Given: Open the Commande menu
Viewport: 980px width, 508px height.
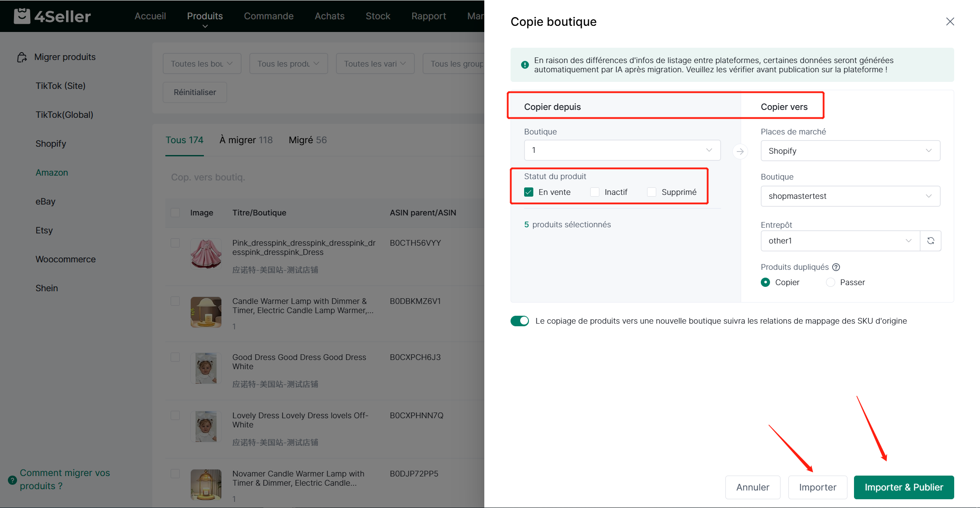Looking at the screenshot, I should click(x=269, y=16).
